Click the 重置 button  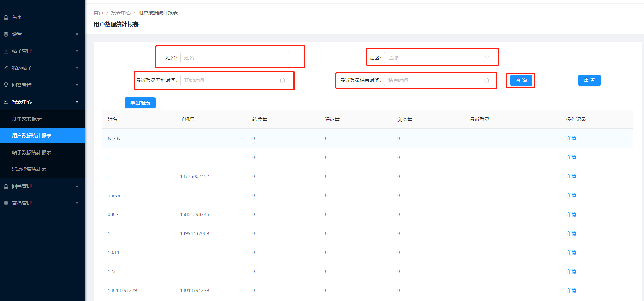pos(589,80)
